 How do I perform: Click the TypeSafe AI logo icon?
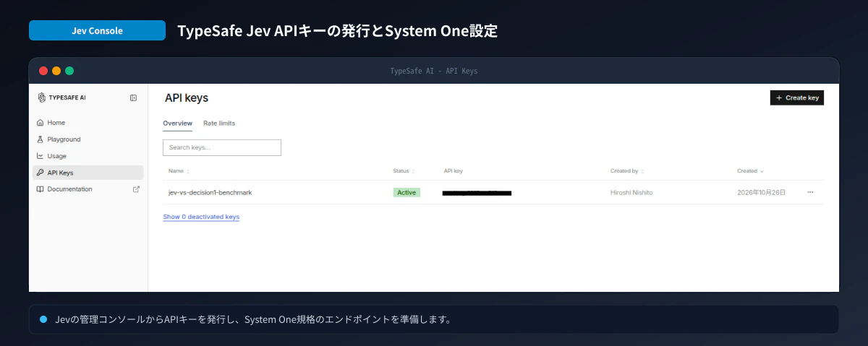click(x=41, y=98)
